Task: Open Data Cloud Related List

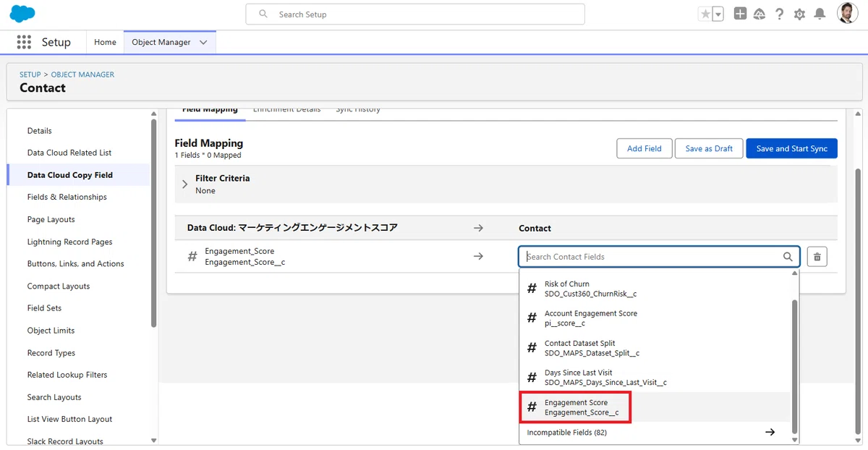Action: click(x=69, y=153)
